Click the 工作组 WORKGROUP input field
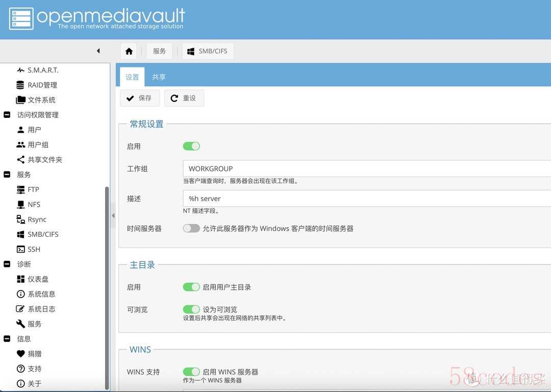Screen dimensions: 551x392 [x=367, y=168]
